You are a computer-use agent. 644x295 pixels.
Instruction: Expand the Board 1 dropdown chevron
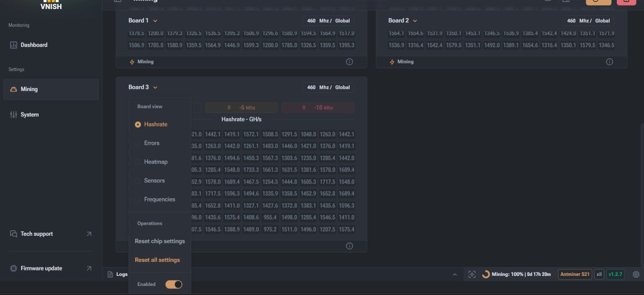[155, 21]
